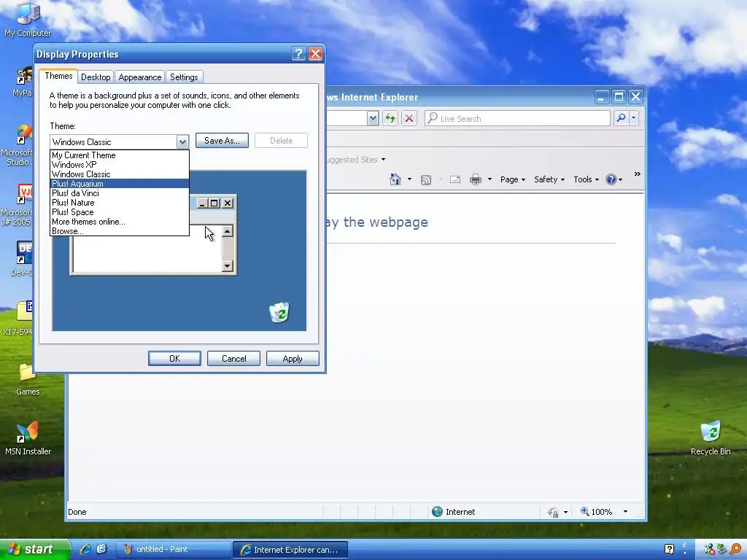The width and height of the screenshot is (747, 560).
Task: Switch to the Settings tab
Action: (184, 77)
